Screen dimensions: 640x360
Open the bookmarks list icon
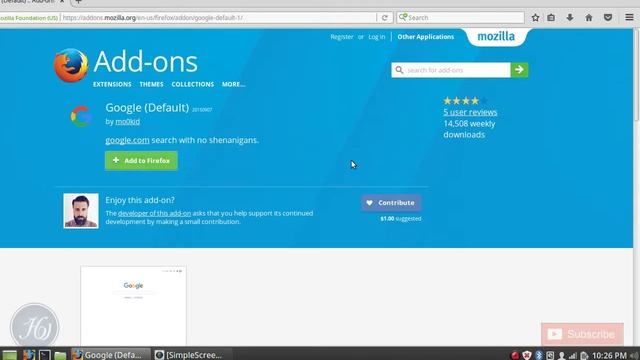pyautogui.click(x=551, y=18)
